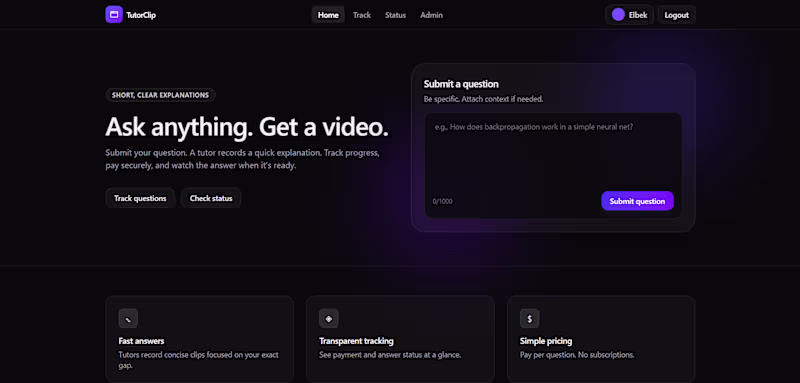This screenshot has height=383, width=800.
Task: Click the 'Submit your question. A tutor records' paragraph
Action: [242, 159]
